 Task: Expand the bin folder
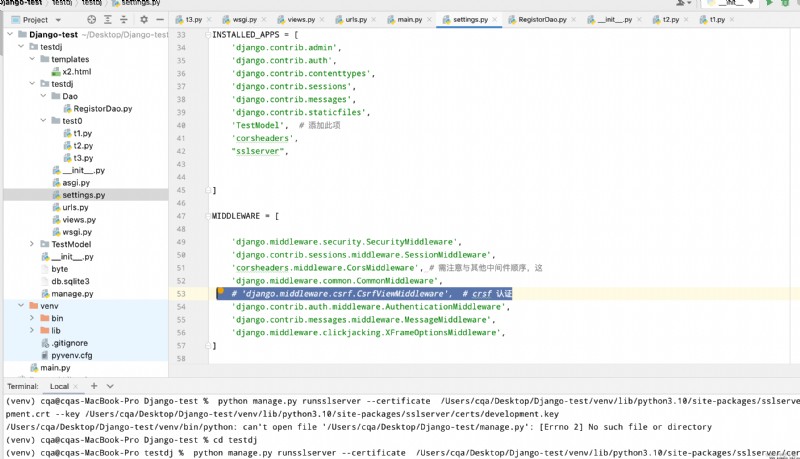[32, 318]
